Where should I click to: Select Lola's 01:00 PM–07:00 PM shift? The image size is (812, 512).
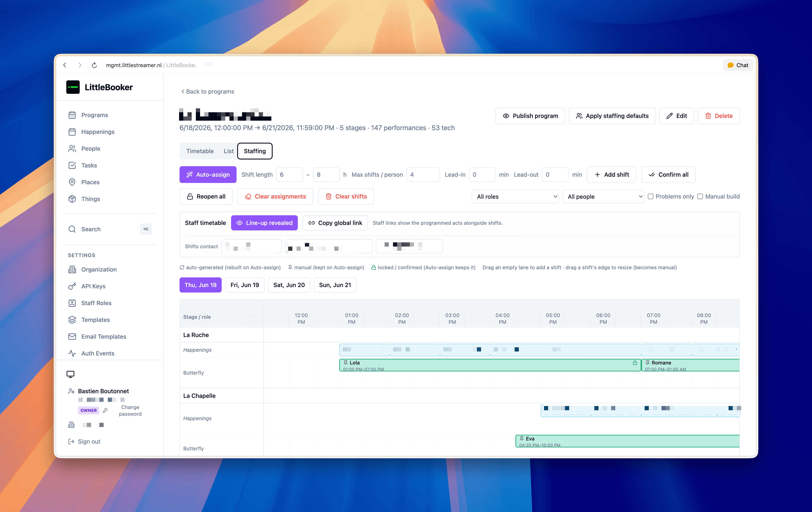[x=490, y=365]
